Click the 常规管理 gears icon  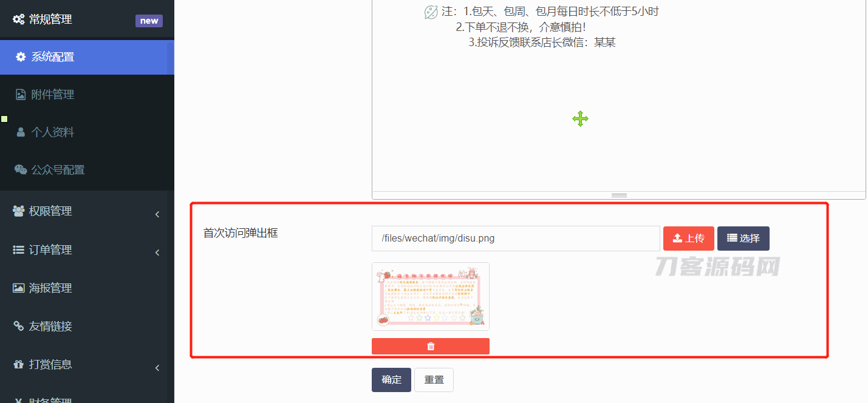point(18,19)
